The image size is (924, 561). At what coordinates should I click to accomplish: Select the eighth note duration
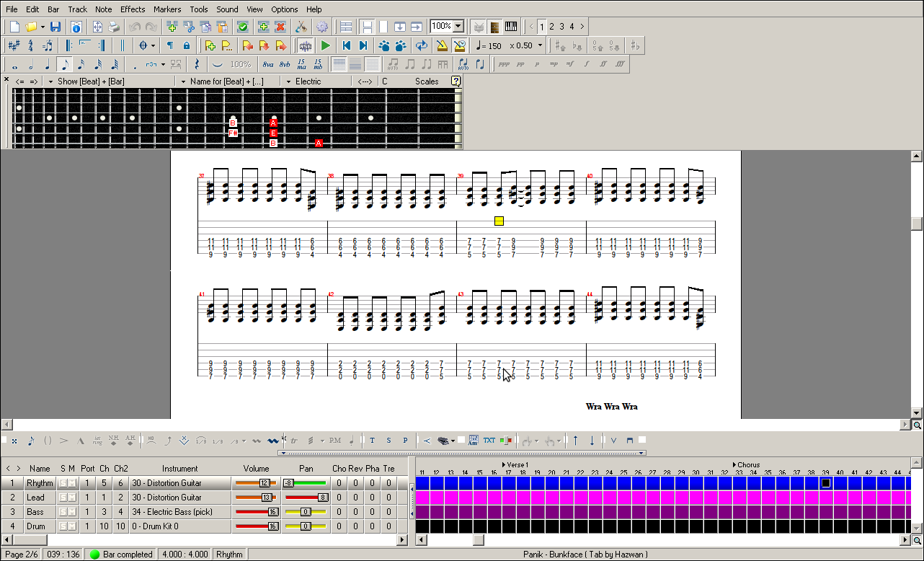[x=64, y=64]
